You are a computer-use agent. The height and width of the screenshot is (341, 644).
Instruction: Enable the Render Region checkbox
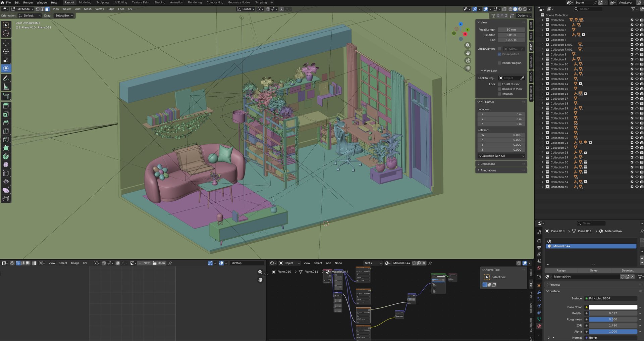[x=499, y=63]
